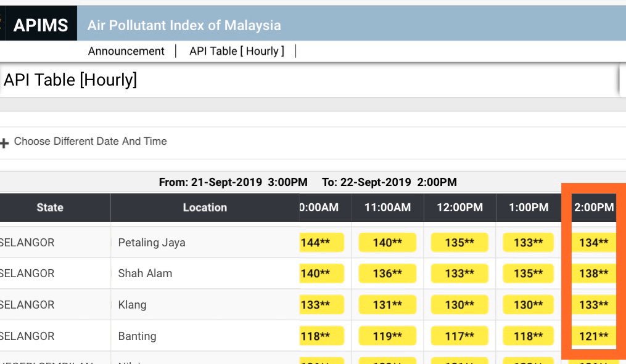Select the Location column header

click(205, 208)
